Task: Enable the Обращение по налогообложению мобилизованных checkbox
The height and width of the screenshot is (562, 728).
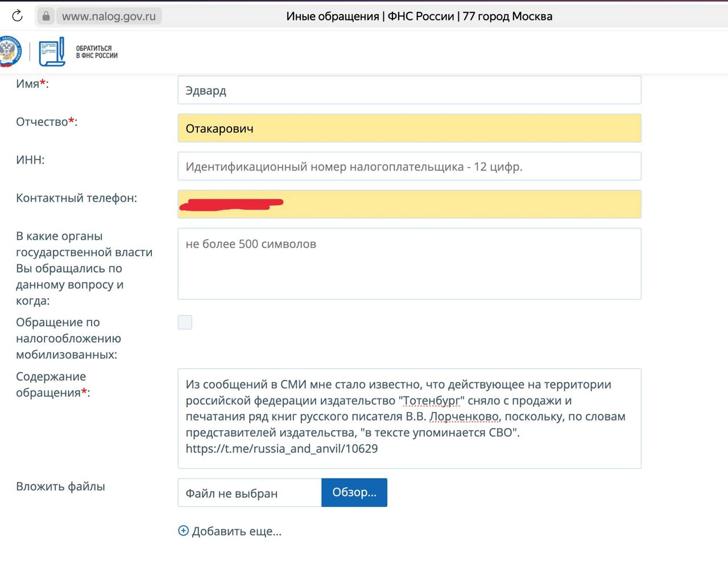Action: point(185,322)
